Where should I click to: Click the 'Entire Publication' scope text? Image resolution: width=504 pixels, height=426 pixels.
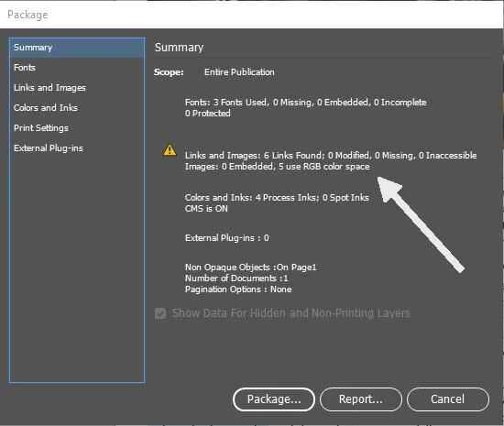pyautogui.click(x=239, y=72)
